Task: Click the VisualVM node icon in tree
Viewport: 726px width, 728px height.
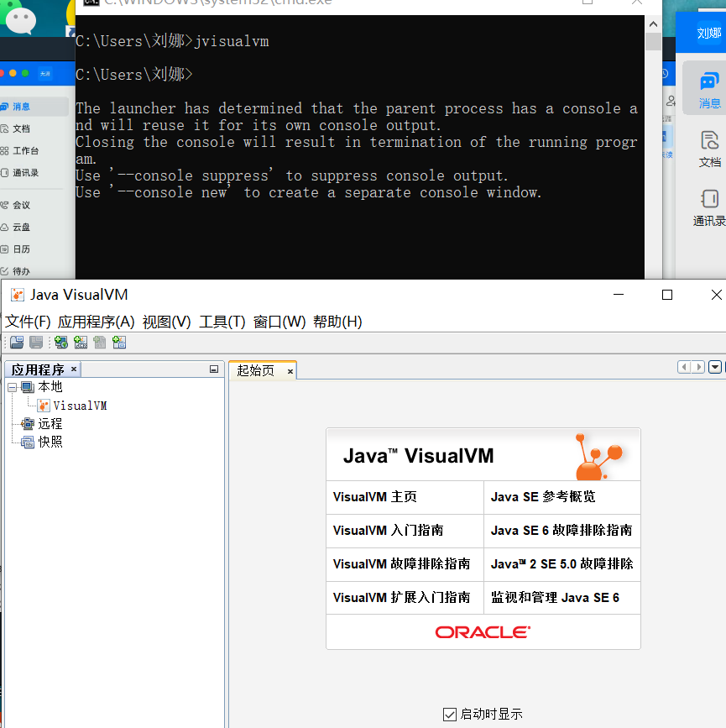Action: pos(44,406)
